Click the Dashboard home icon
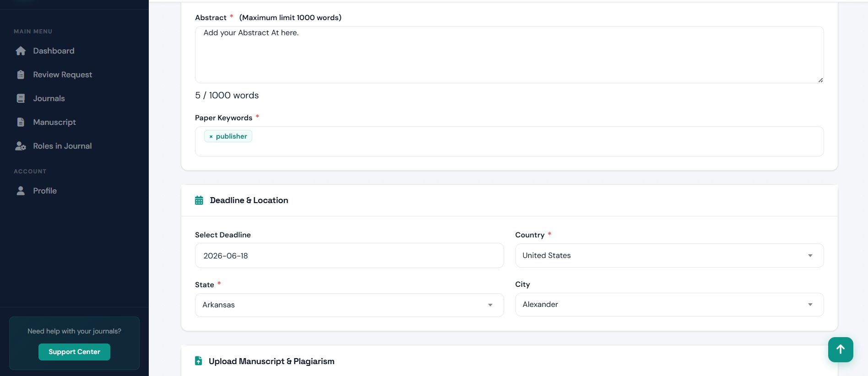The image size is (868, 376). point(21,51)
